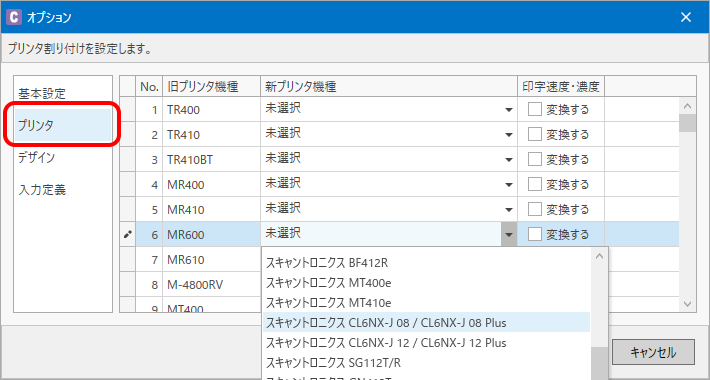This screenshot has width=710, height=380.
Task: Toggle 変換する checkbox for MR600
Action: pos(535,234)
